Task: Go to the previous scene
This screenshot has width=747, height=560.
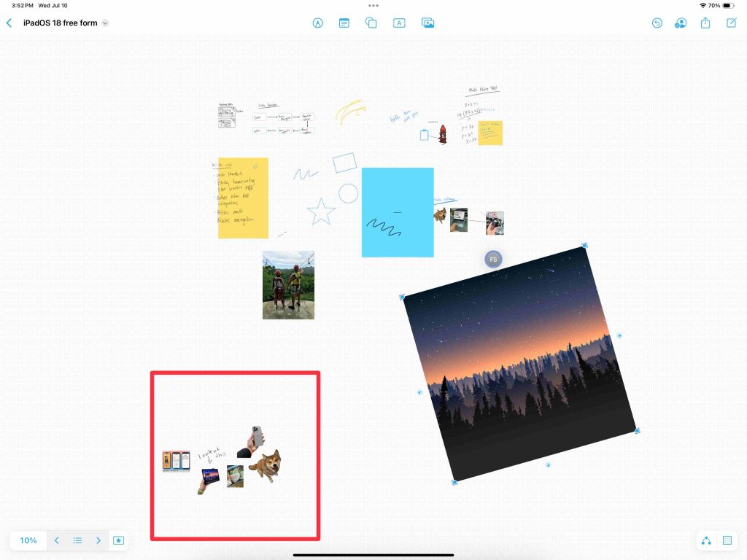Action: click(57, 540)
